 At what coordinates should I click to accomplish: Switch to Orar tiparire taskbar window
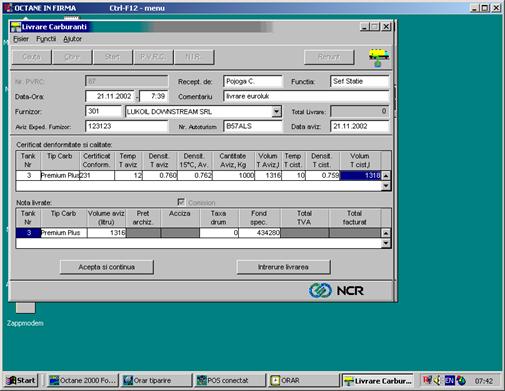click(156, 380)
